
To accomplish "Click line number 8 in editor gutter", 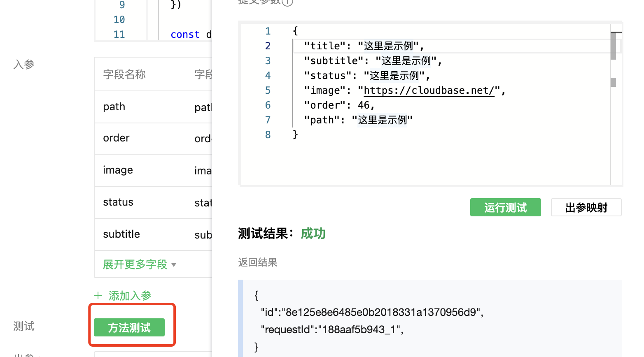I will 268,134.
